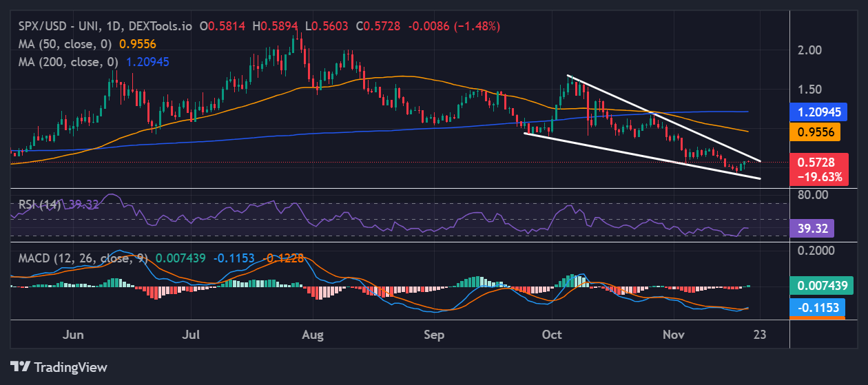
Task: Click the orange 0.9556 price label
Action: 816,132
